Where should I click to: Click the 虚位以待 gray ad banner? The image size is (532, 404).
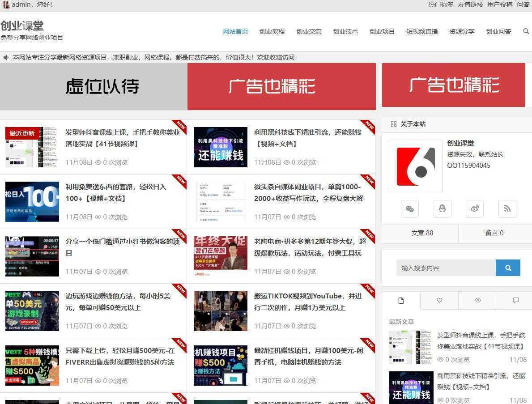point(94,86)
